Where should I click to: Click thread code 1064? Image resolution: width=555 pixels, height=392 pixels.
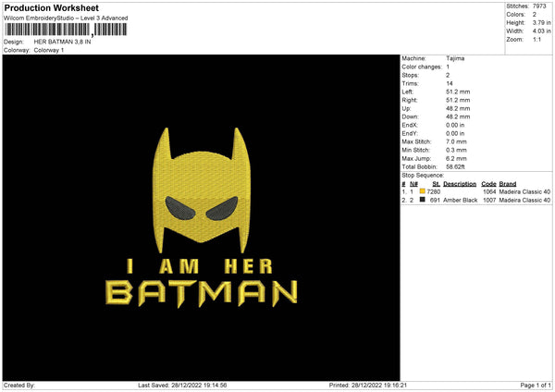point(489,192)
